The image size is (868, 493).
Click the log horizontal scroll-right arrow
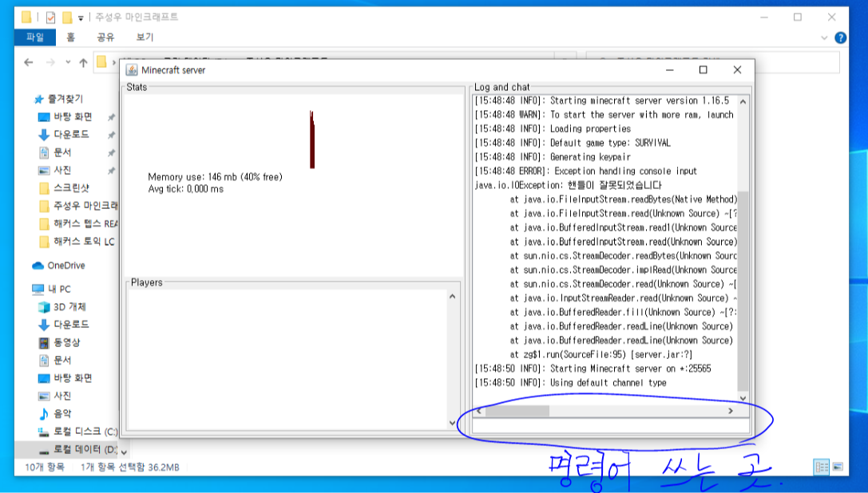click(x=731, y=411)
